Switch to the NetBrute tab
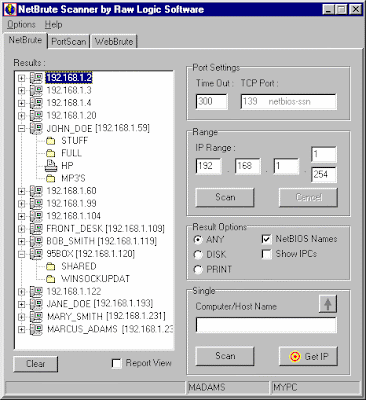 point(25,40)
